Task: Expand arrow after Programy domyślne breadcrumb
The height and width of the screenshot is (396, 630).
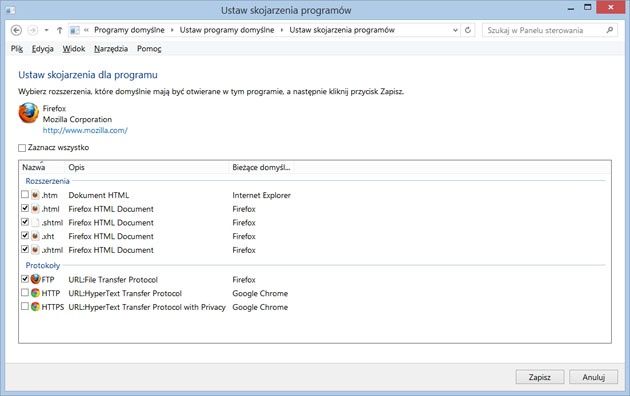Action: point(172,30)
